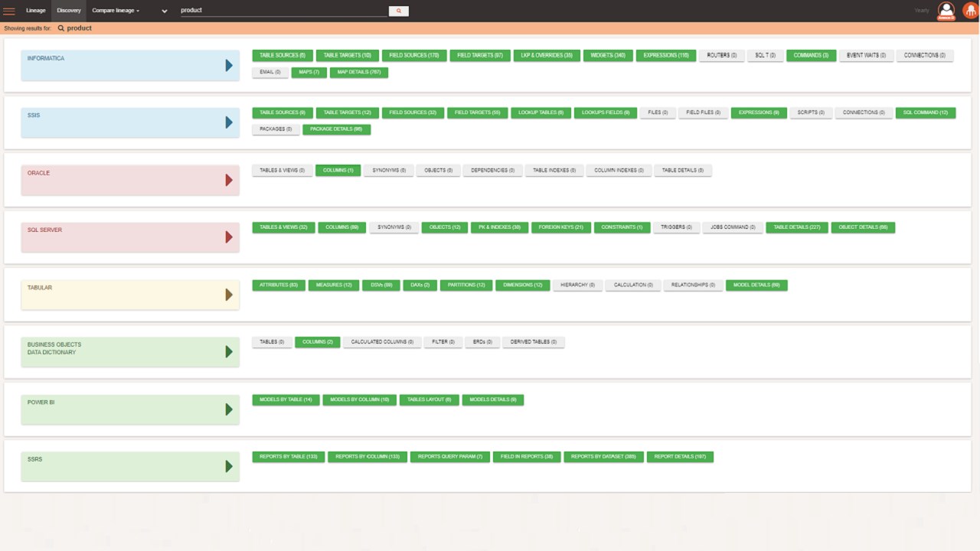Open Tabular Attributes (83)
This screenshot has height=551, width=980.
pyautogui.click(x=279, y=285)
